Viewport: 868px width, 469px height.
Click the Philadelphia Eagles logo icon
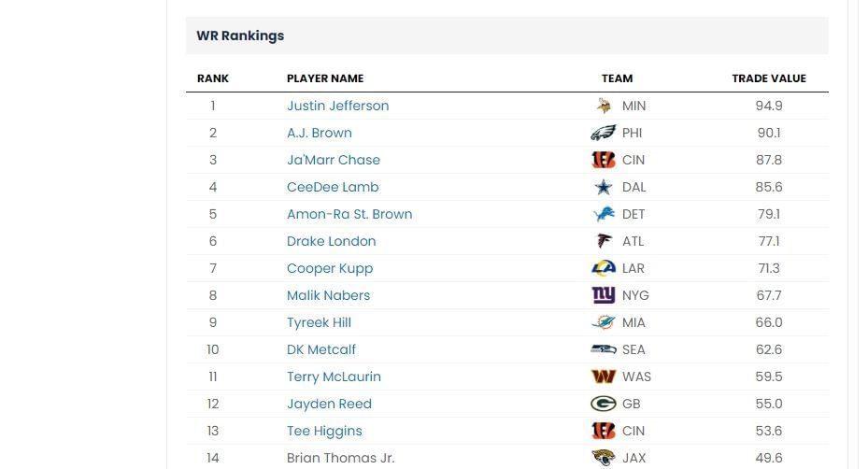click(x=604, y=133)
